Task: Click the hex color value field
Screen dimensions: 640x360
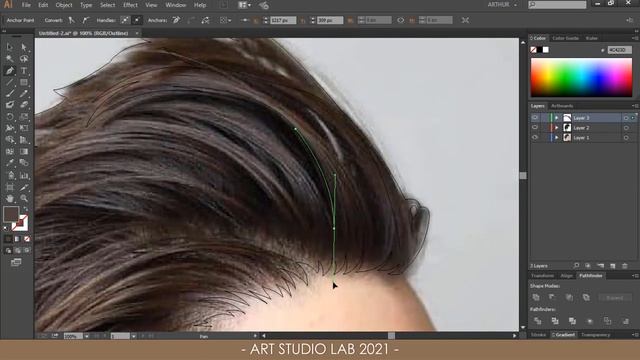Action: 620,50
